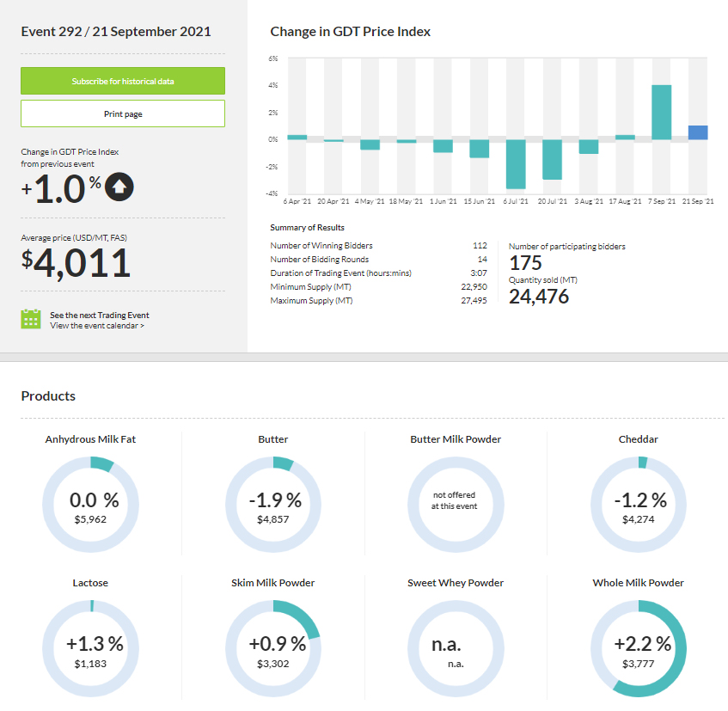Click the 3 Aug '21 chart bar
Image resolution: width=728 pixels, height=711 pixels.
(x=589, y=146)
